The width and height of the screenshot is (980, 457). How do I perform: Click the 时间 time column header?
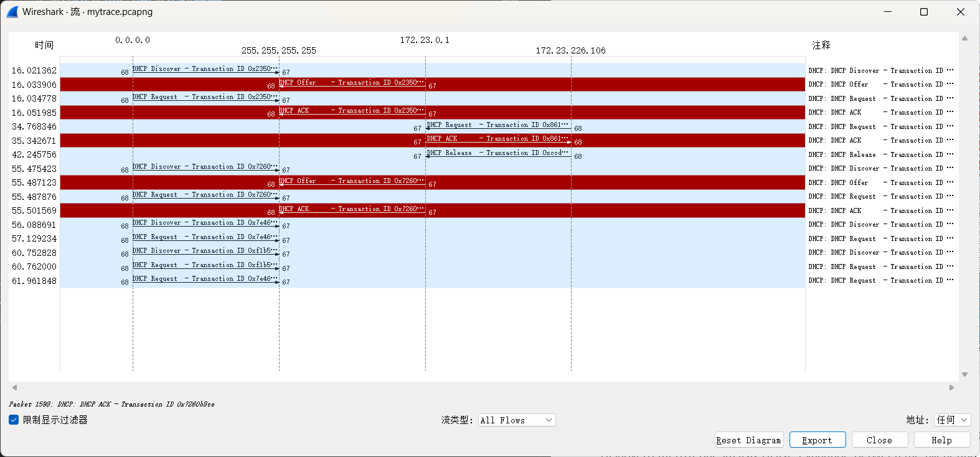coord(44,45)
